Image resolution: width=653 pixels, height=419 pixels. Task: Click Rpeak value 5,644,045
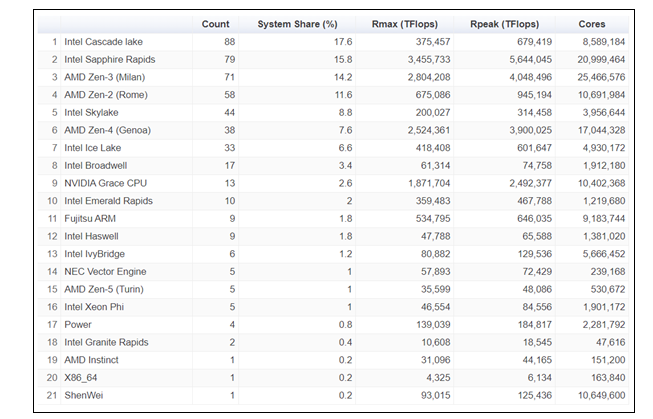click(531, 60)
